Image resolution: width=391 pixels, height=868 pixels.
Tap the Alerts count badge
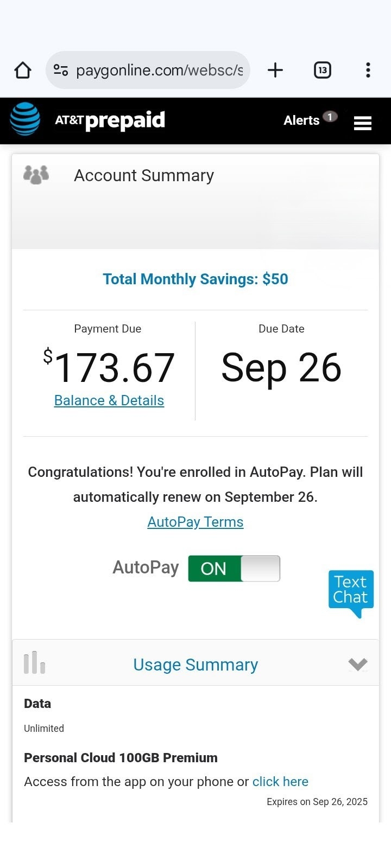pyautogui.click(x=330, y=117)
